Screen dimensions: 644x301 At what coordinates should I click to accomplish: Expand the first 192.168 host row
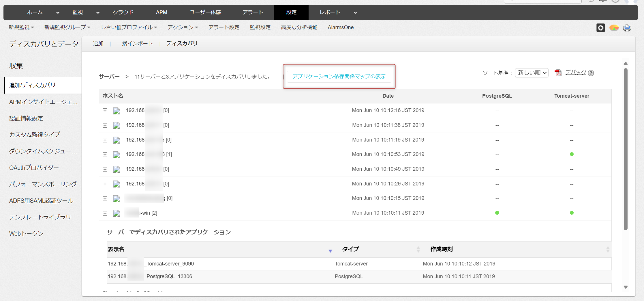[105, 111]
